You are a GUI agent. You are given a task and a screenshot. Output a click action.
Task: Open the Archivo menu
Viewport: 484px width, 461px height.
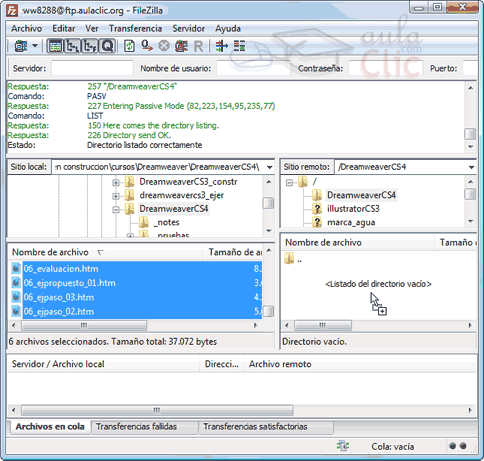[x=26, y=29]
